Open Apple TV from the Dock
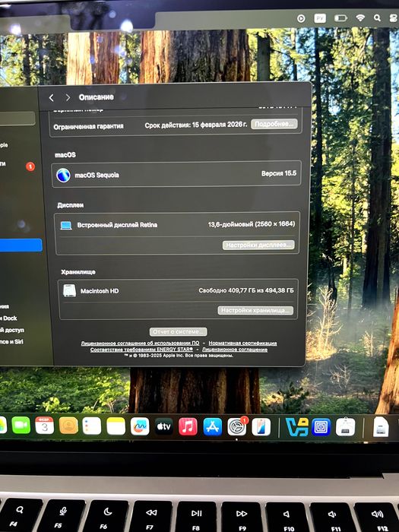This screenshot has height=532, width=399. point(164,426)
